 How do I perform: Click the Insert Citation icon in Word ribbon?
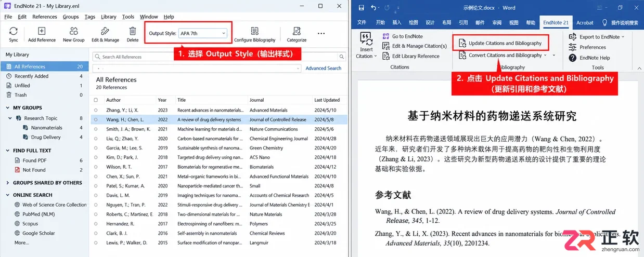366,39
